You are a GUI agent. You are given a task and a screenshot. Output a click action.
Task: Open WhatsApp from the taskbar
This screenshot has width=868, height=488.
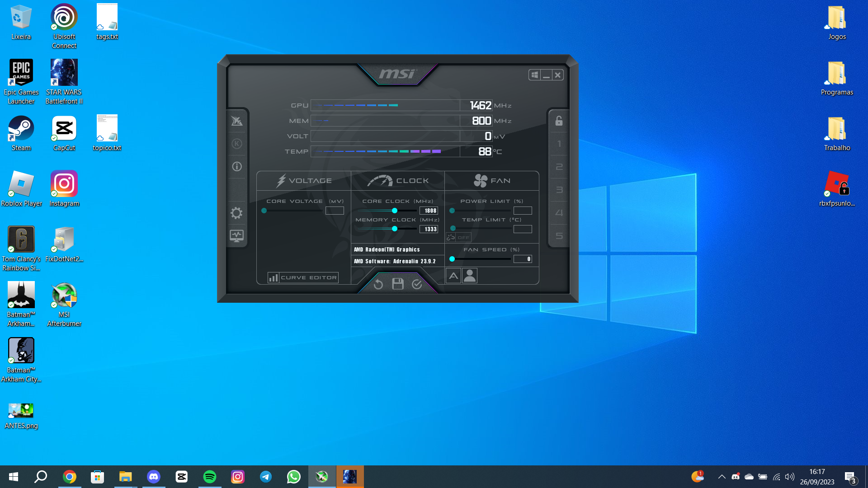coord(294,477)
